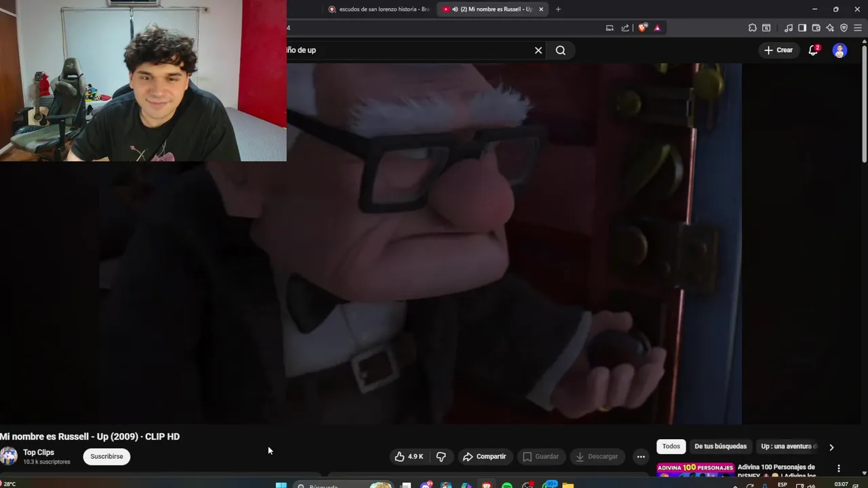This screenshot has width=868, height=488.
Task: Open YouTube notifications bell
Action: pos(813,50)
